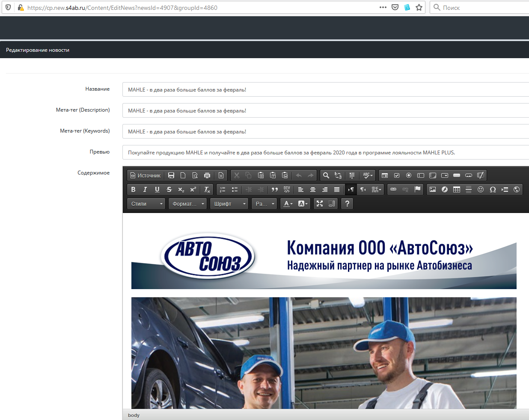529x420 pixels.
Task: Open the Шрифт font dropdown
Action: (x=229, y=204)
